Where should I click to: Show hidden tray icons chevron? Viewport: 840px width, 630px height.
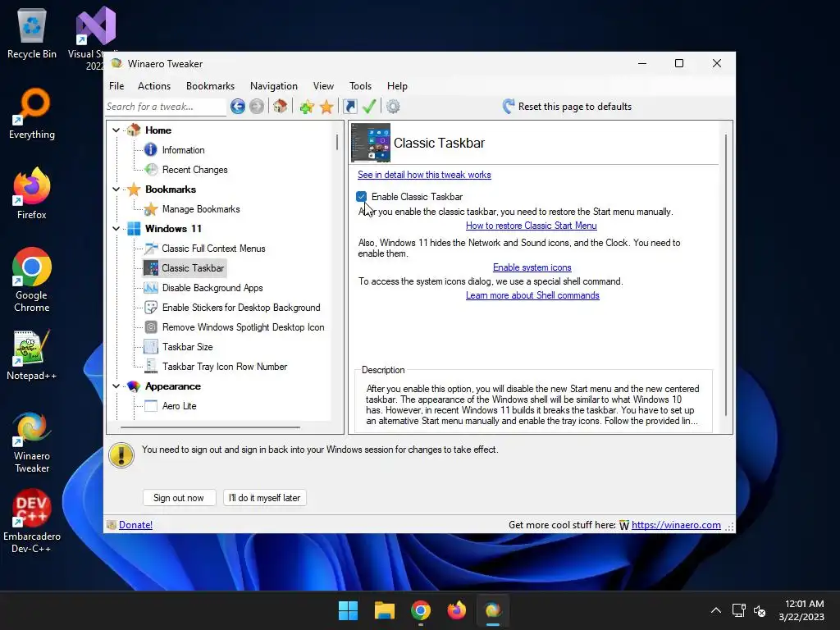(715, 610)
